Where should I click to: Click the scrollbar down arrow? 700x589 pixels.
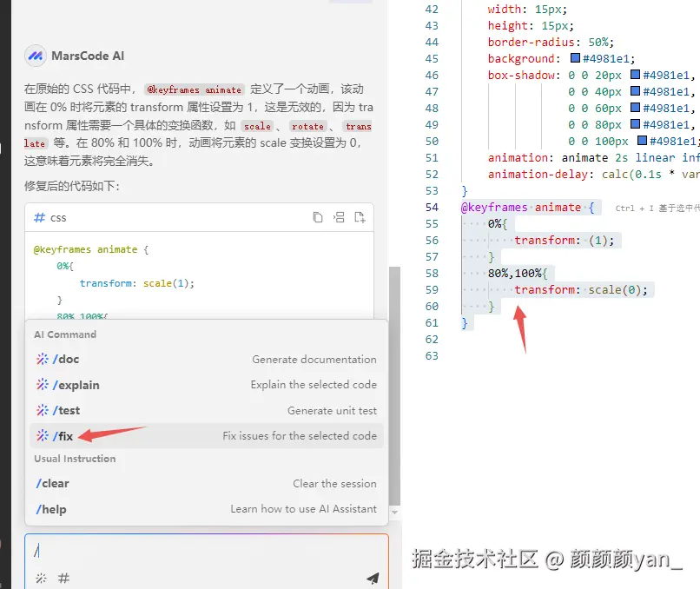tap(394, 513)
